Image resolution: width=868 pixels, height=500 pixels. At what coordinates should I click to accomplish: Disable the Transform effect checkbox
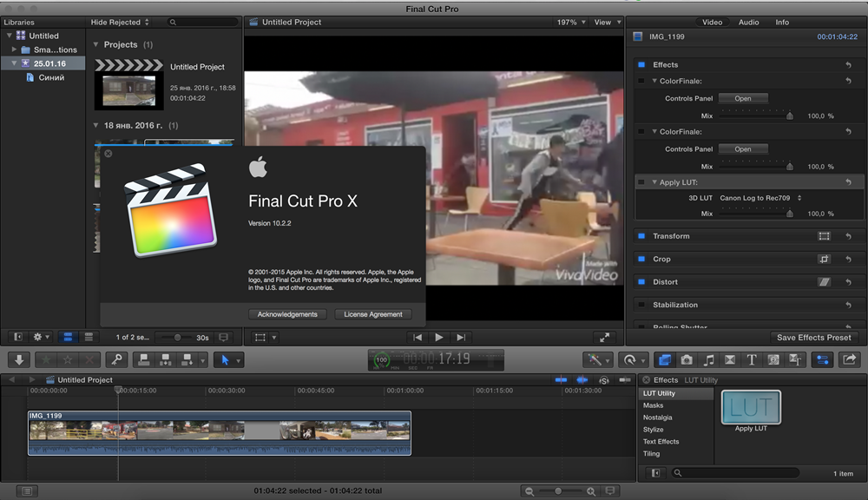pyautogui.click(x=641, y=236)
